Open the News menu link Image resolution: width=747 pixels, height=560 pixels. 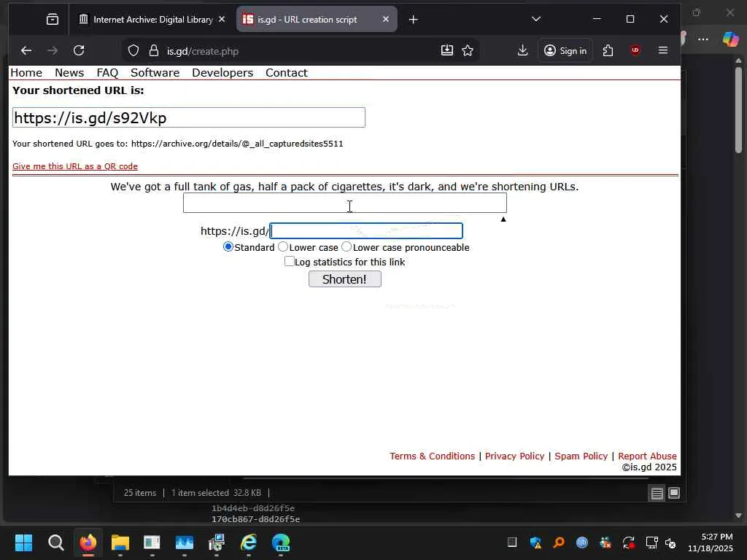[69, 73]
